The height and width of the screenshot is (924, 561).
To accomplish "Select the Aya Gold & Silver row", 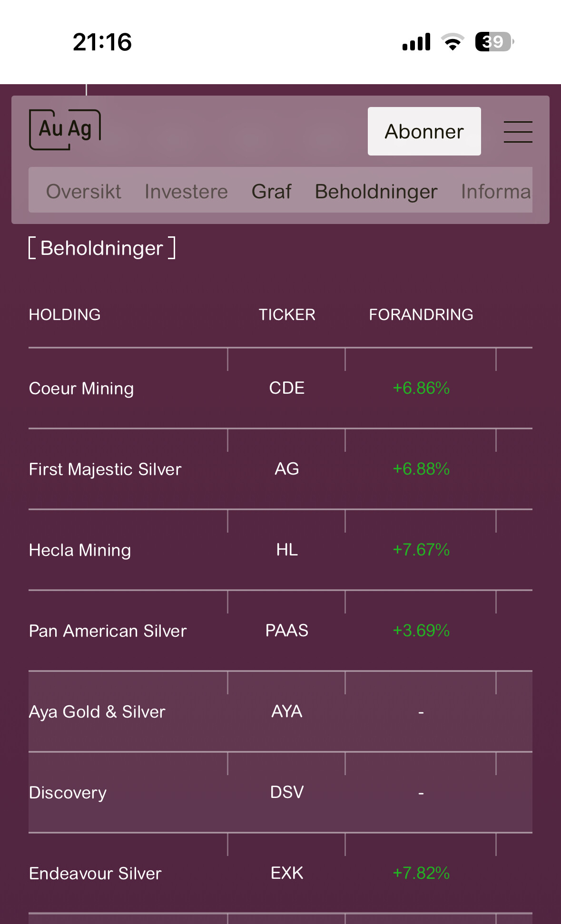I will pyautogui.click(x=97, y=712).
